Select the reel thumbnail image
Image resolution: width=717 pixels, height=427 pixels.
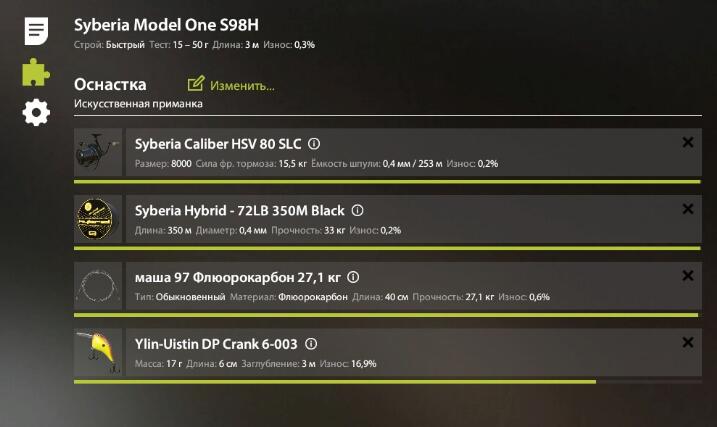click(x=98, y=152)
